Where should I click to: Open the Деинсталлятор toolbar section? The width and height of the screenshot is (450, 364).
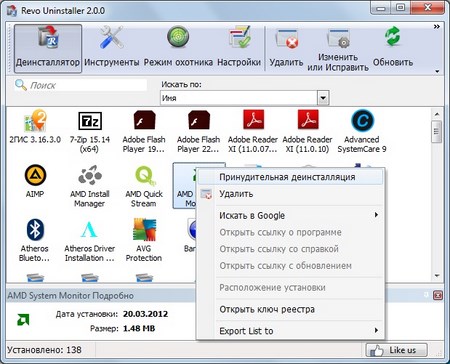tap(48, 48)
